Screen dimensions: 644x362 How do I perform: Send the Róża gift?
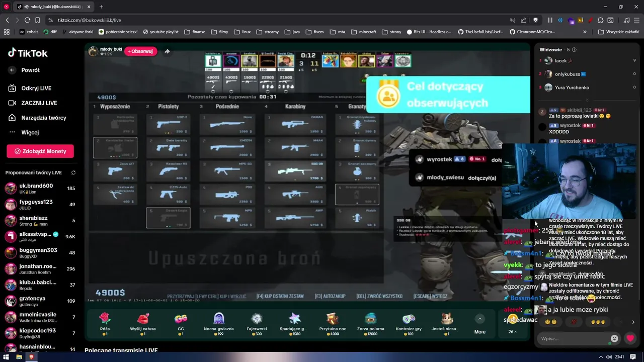(x=105, y=323)
